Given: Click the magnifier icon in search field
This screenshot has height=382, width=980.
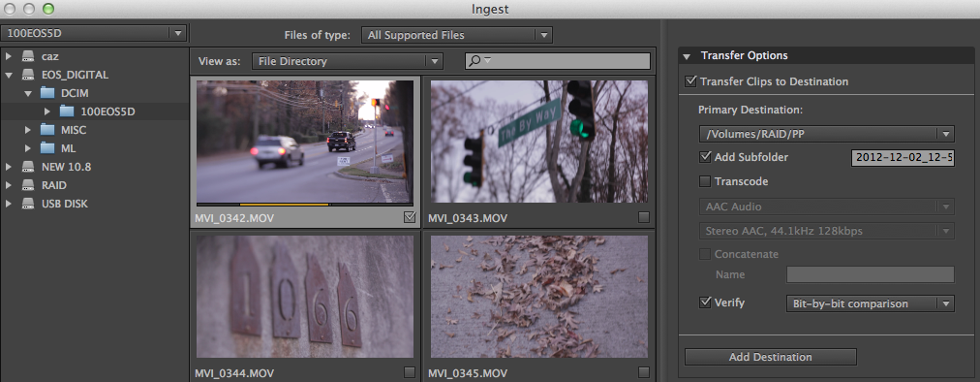Looking at the screenshot, I should click(x=475, y=61).
